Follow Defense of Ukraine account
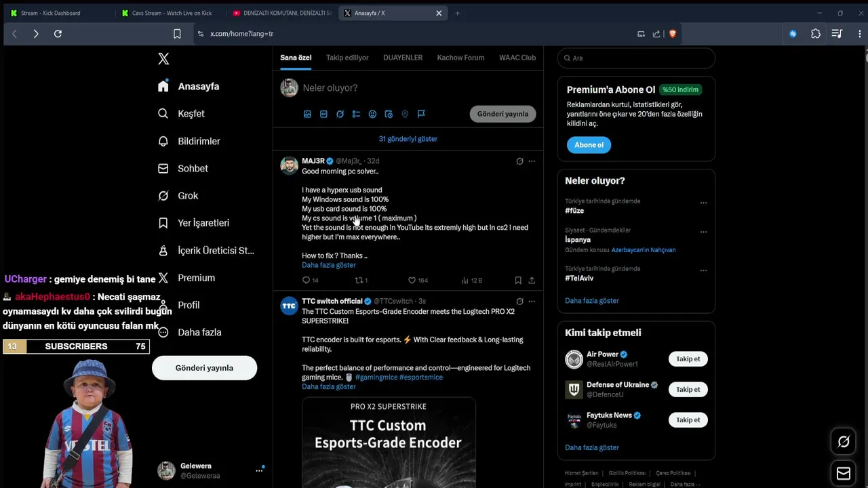 pos(688,390)
